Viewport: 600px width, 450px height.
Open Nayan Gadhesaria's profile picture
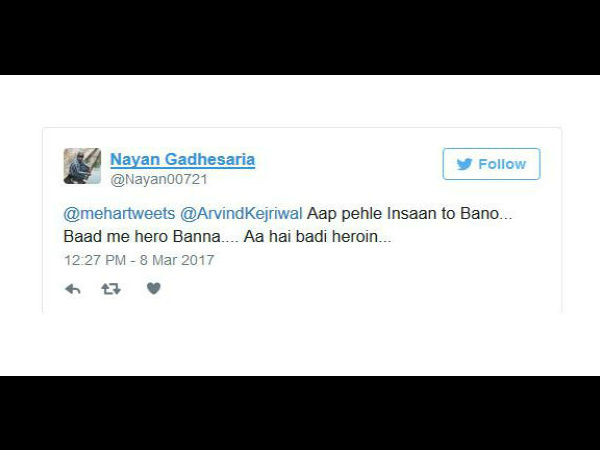tap(82, 166)
